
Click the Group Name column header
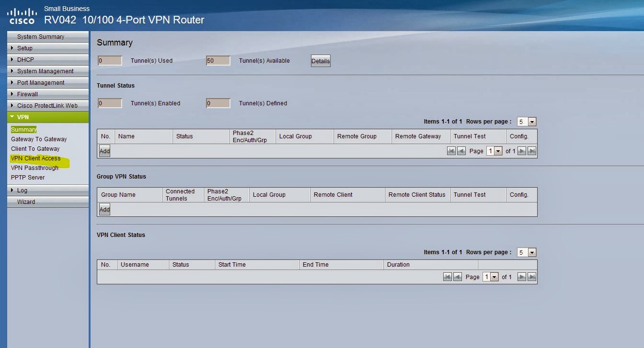tap(130, 195)
